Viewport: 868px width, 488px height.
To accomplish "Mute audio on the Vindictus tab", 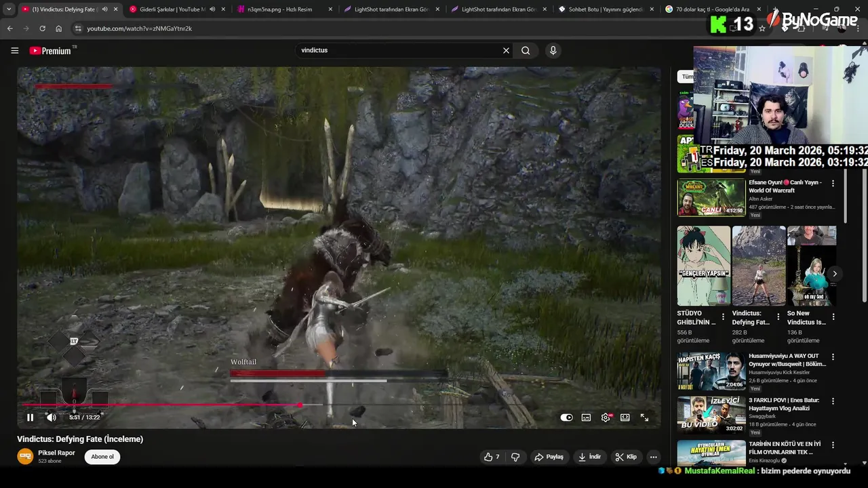I will [x=104, y=9].
